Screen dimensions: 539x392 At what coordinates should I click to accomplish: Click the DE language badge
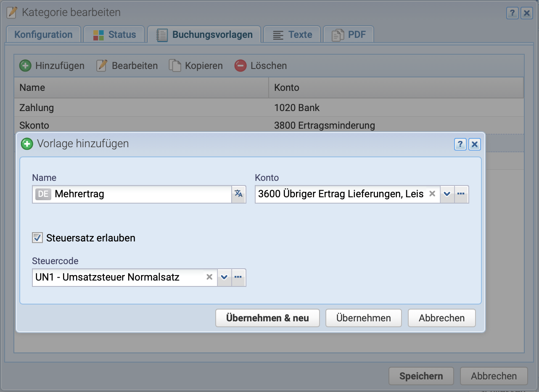(x=43, y=194)
